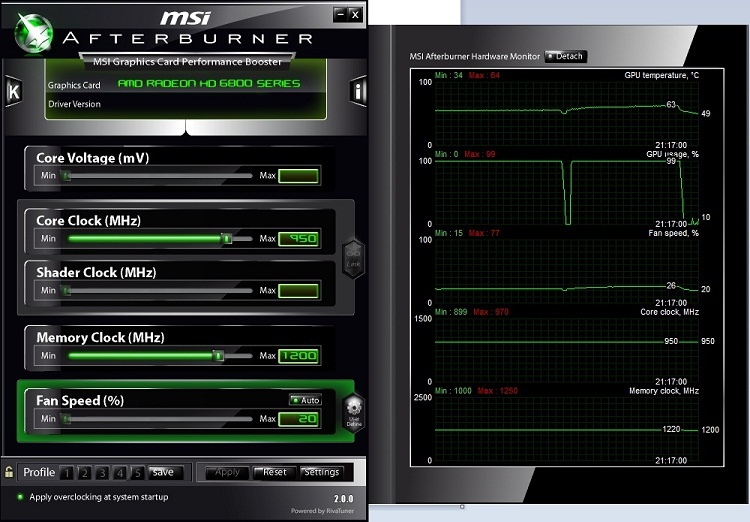
Task: Select profile slot 2
Action: pos(85,473)
